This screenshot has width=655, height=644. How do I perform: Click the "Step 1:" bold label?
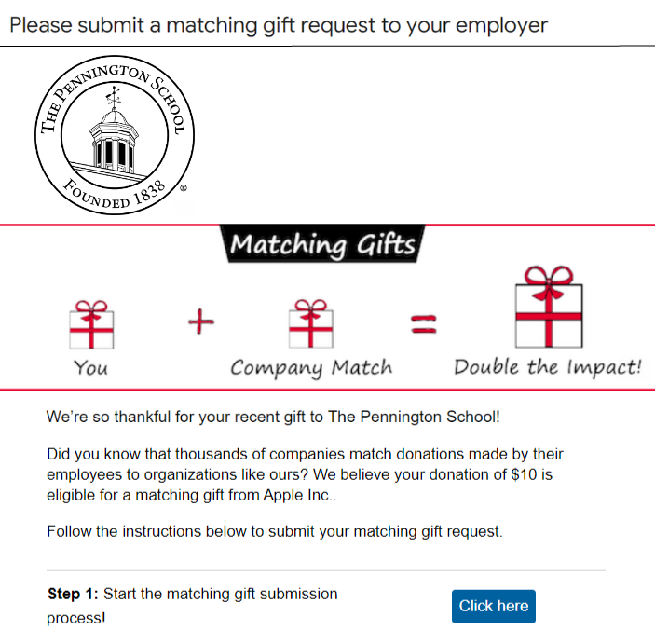(x=73, y=594)
